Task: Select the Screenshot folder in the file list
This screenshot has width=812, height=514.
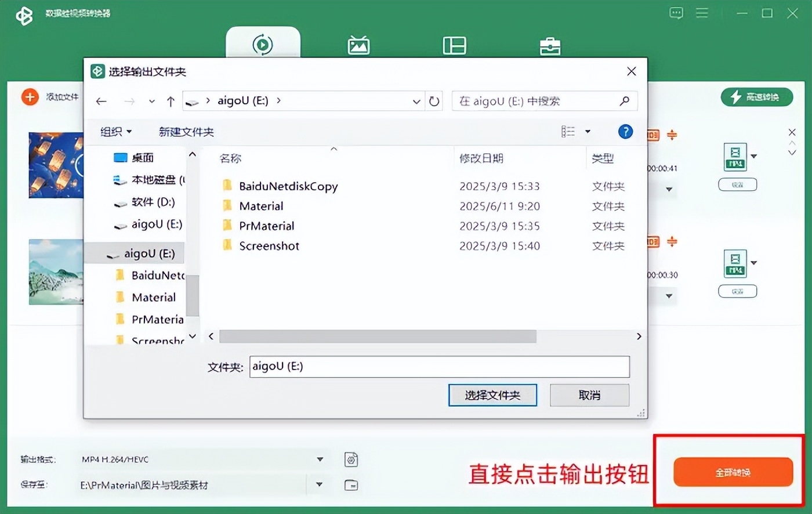Action: pyautogui.click(x=269, y=245)
